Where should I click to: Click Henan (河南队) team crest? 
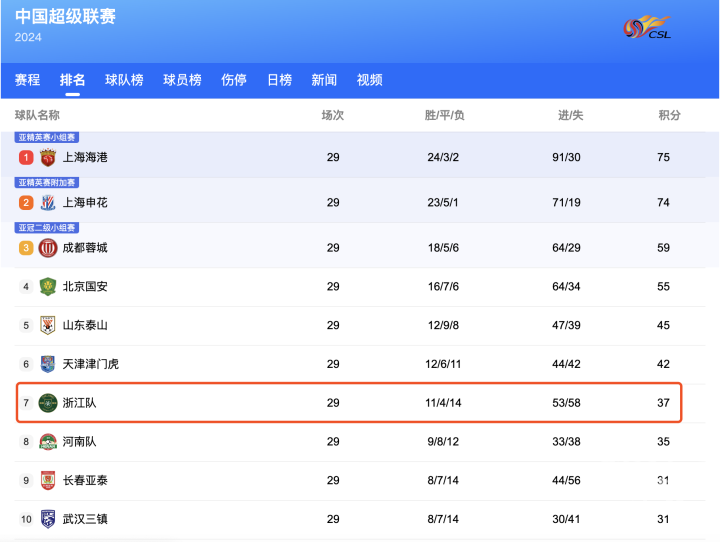pos(48,442)
